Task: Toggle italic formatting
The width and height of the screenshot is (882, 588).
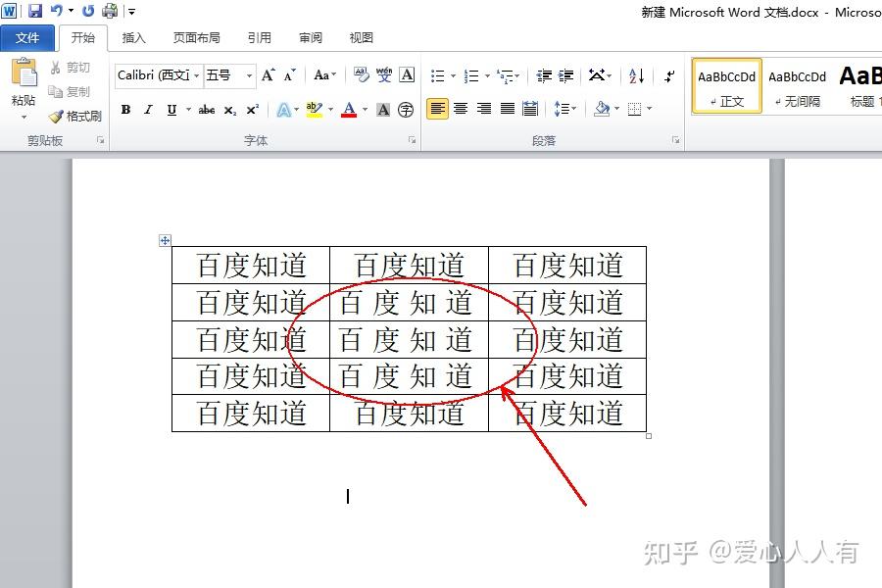Action: point(148,110)
